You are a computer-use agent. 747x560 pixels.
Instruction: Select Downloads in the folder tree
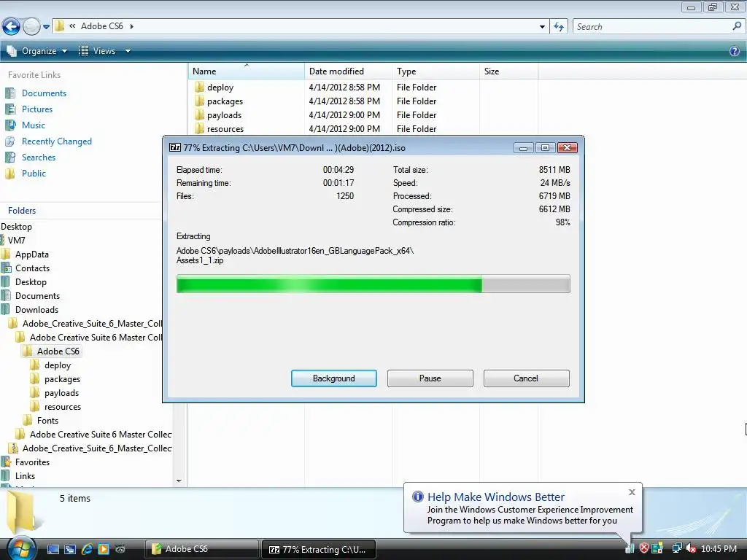point(36,309)
